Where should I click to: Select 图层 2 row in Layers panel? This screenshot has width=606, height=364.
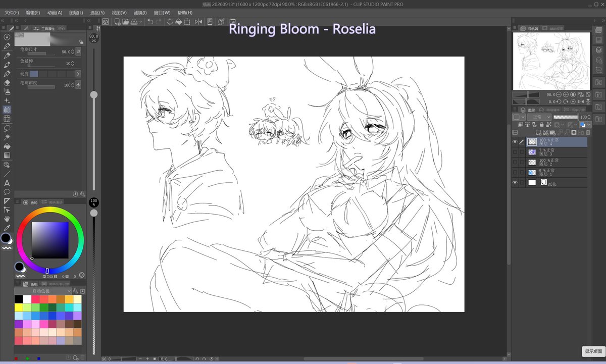pos(557,162)
